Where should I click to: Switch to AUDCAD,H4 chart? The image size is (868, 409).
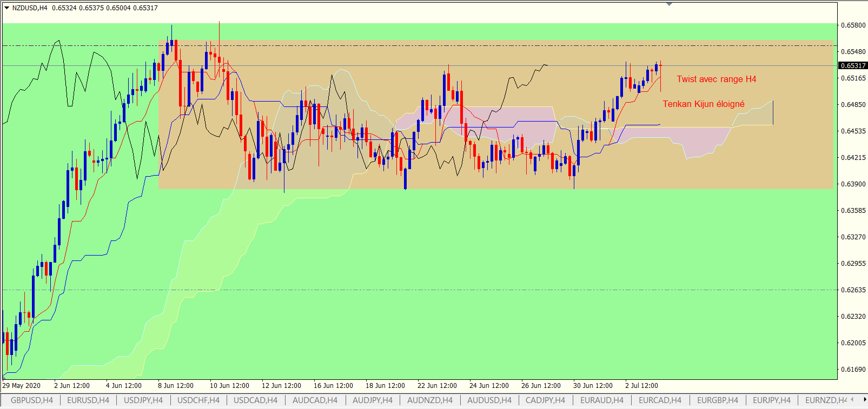coord(315,400)
